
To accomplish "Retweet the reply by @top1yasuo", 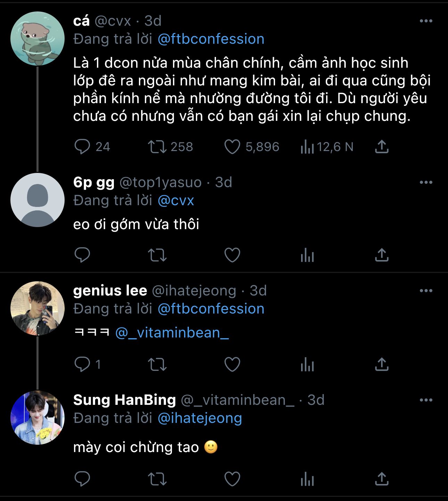I will pos(157,255).
